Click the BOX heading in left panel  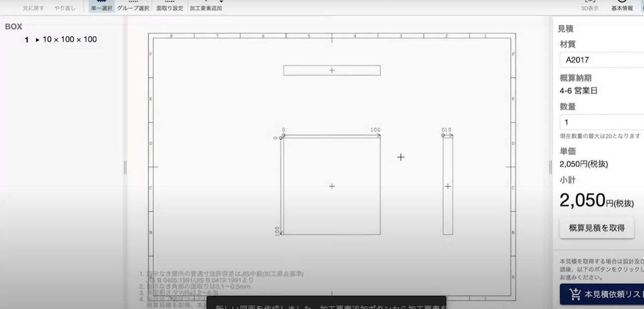14,27
